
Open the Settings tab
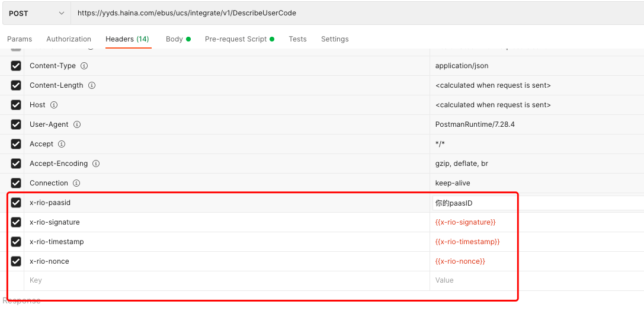[x=335, y=39]
